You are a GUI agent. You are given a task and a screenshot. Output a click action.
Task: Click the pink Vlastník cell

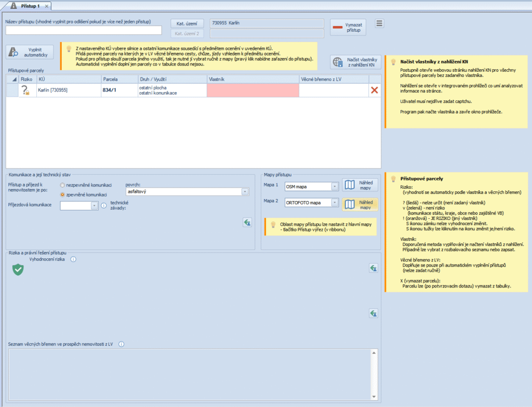tap(253, 90)
